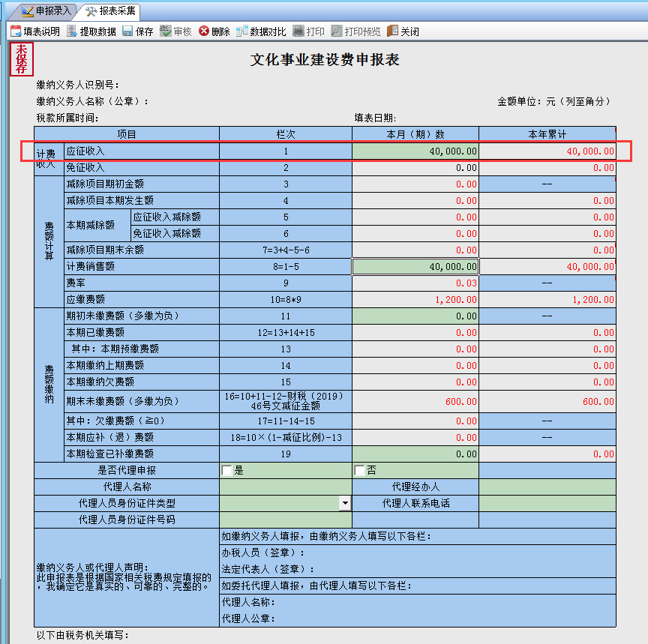Click the 本月（期）数 column header

click(415, 134)
